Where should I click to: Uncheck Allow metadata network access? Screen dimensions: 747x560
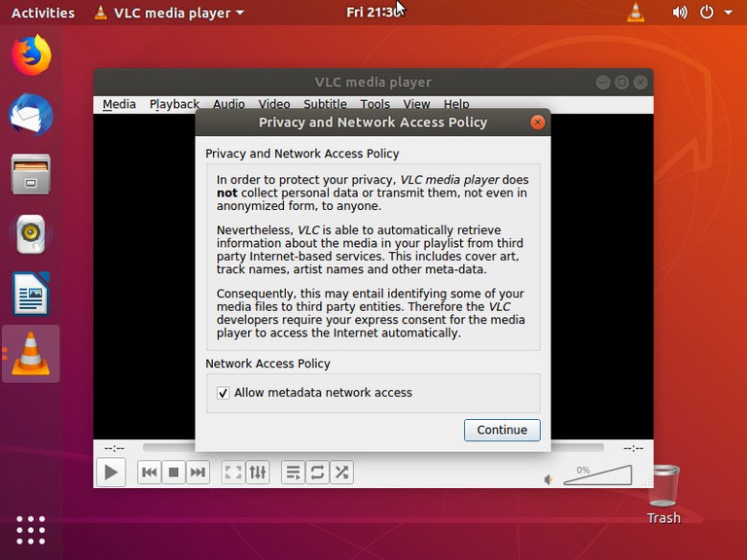(x=223, y=393)
